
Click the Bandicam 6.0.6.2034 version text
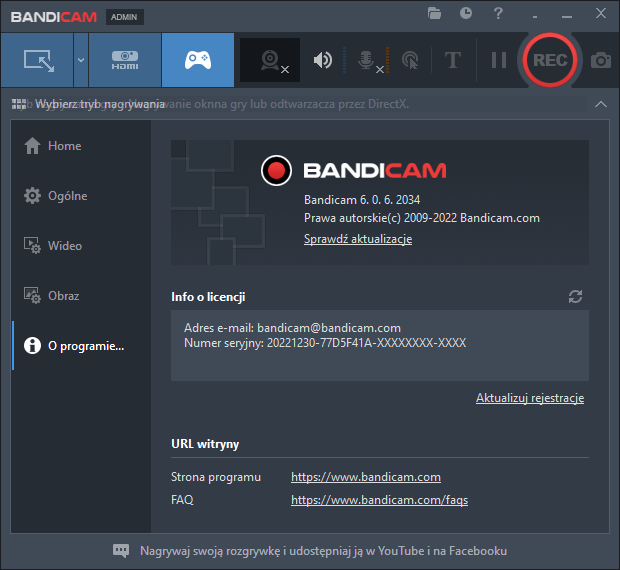point(362,200)
